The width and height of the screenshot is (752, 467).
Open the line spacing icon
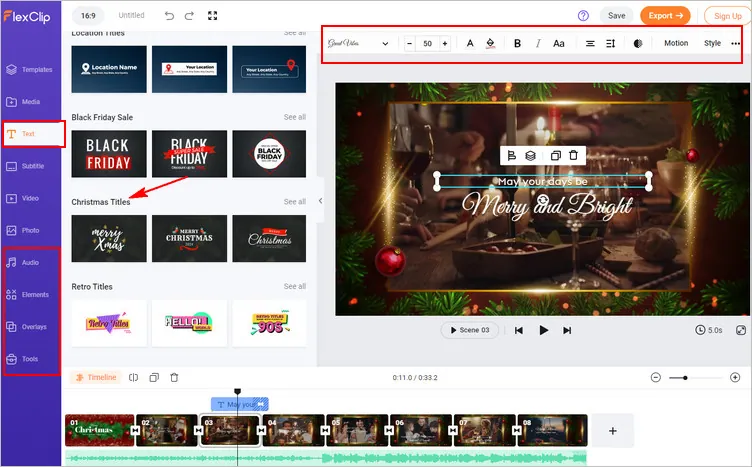[x=611, y=43]
